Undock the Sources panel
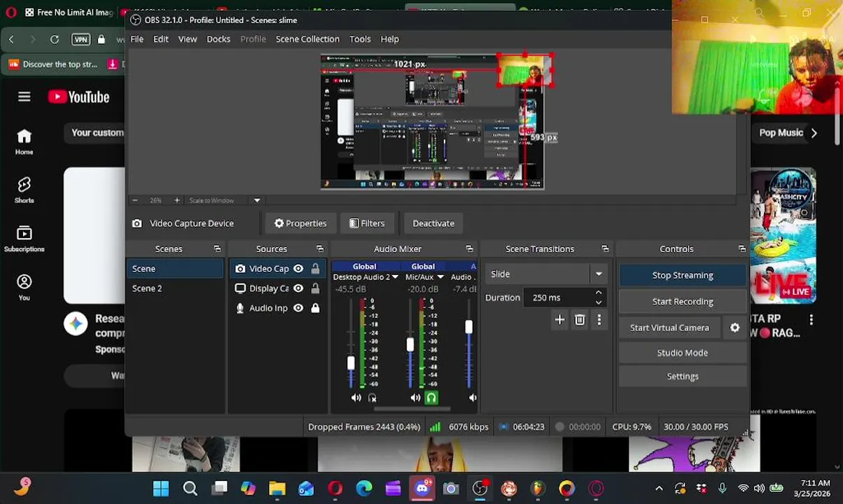 click(320, 249)
